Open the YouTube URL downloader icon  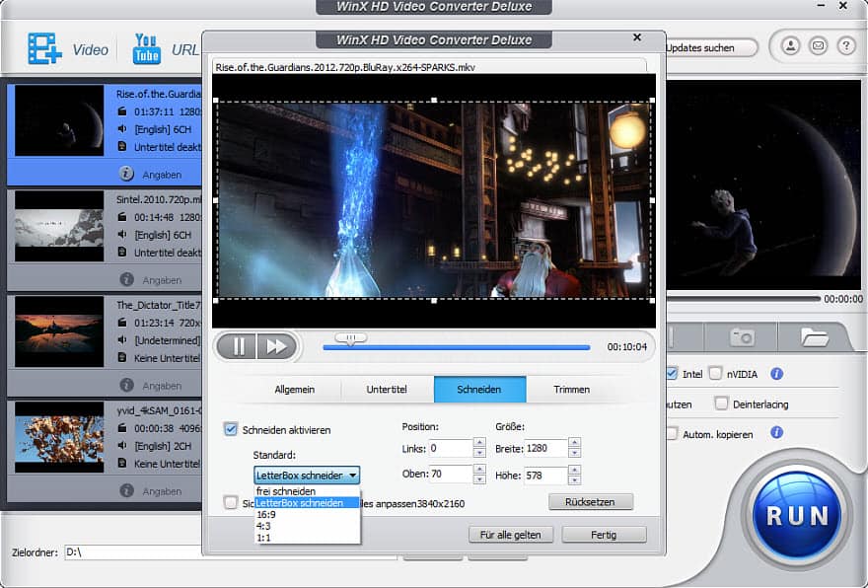coord(146,49)
